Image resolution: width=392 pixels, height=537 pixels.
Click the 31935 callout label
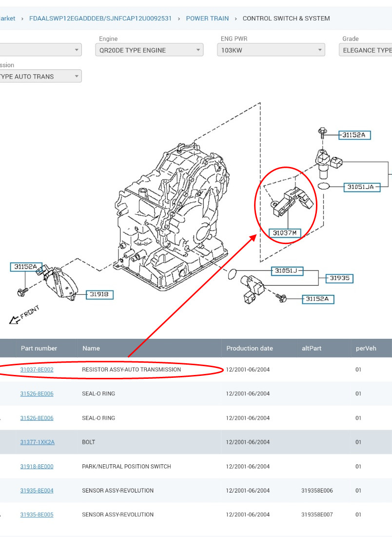pos(339,278)
